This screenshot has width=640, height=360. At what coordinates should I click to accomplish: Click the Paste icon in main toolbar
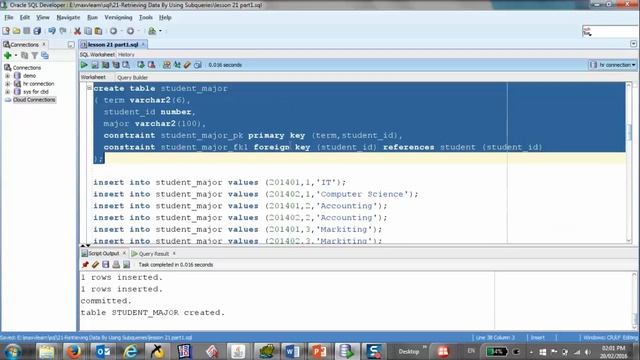[x=98, y=31]
